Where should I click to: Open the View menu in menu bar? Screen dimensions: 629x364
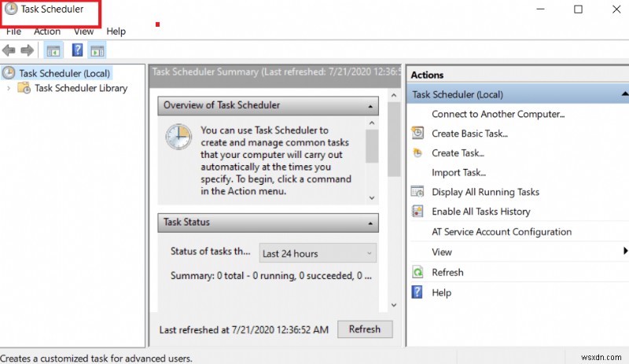(x=83, y=31)
